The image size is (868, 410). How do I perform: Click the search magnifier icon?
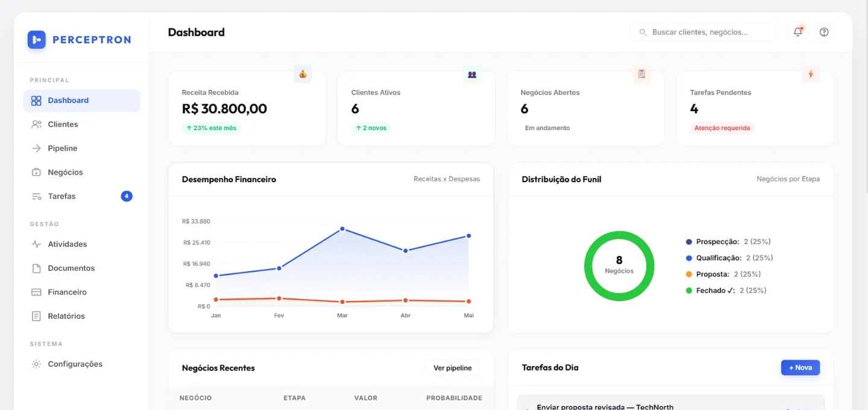click(x=643, y=32)
